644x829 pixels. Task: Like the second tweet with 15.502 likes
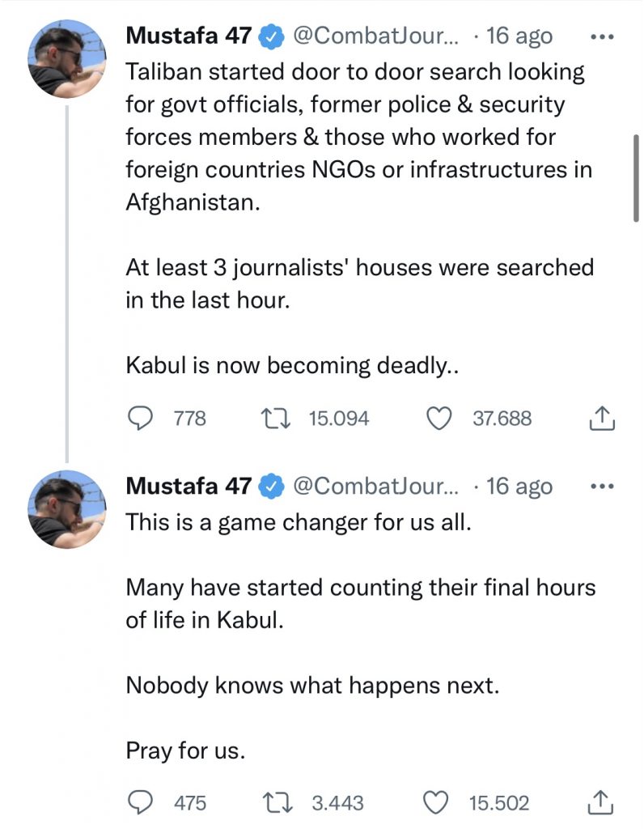coord(438,802)
